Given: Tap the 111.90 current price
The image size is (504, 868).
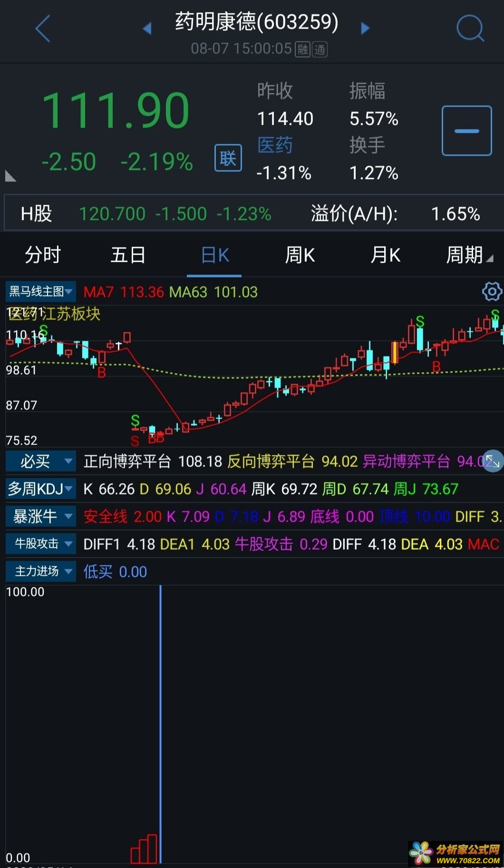Looking at the screenshot, I should coord(116,111).
